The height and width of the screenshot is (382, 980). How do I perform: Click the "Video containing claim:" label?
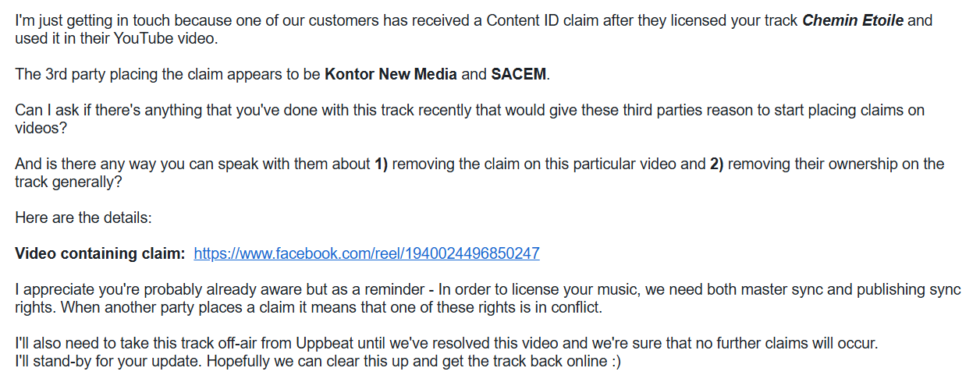[100, 253]
